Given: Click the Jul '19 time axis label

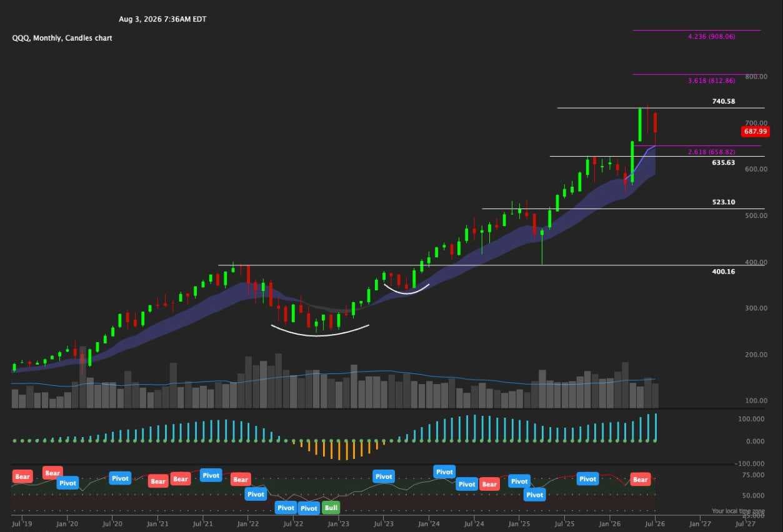Looking at the screenshot, I should click(22, 525).
